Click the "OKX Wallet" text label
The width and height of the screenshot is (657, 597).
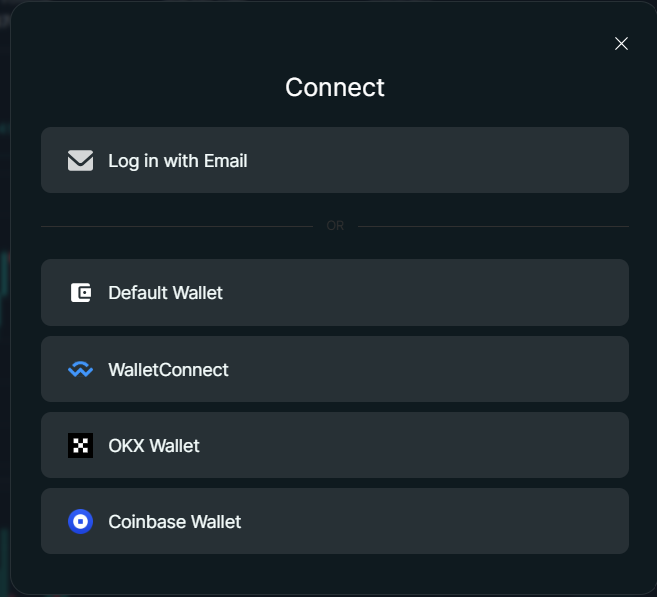154,445
